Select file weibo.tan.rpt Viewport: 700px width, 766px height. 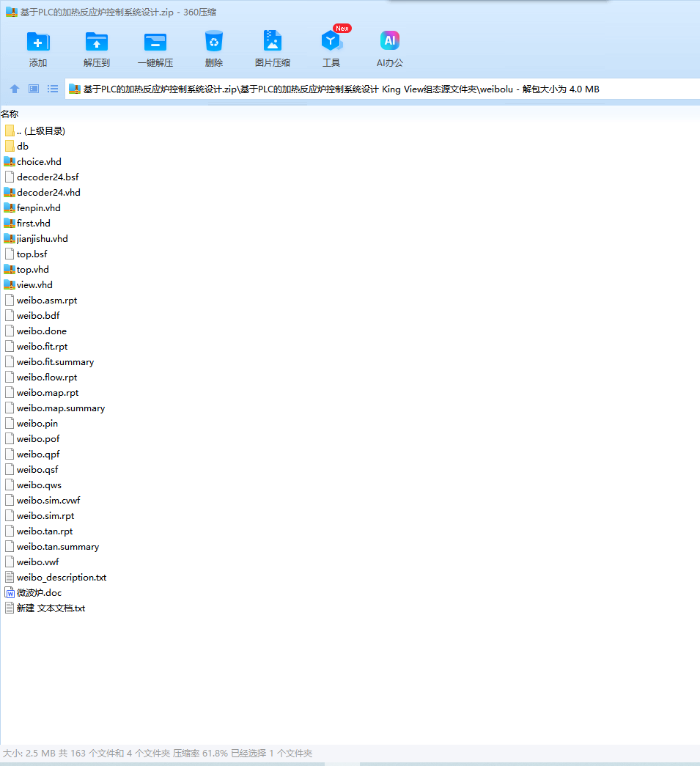point(39,531)
